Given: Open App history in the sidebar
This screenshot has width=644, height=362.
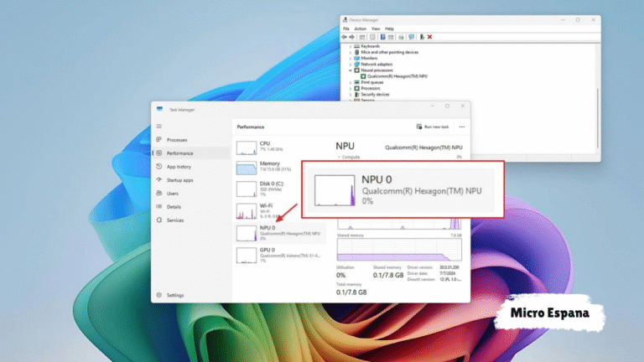Looking at the screenshot, I should pos(178,167).
